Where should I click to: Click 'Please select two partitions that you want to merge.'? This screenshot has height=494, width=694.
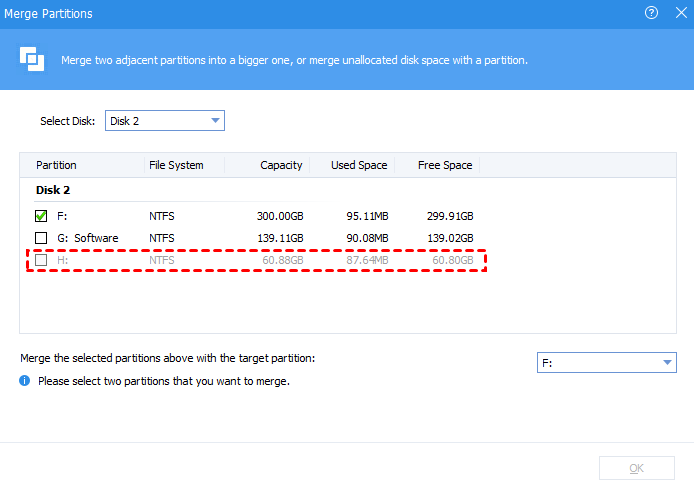[x=164, y=381]
